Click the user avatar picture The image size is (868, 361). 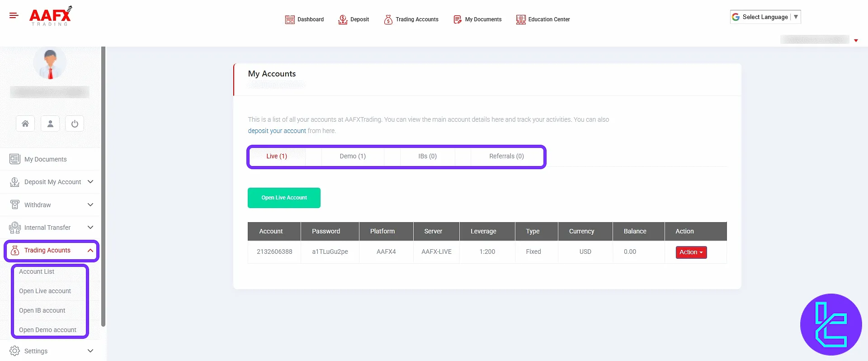click(50, 62)
